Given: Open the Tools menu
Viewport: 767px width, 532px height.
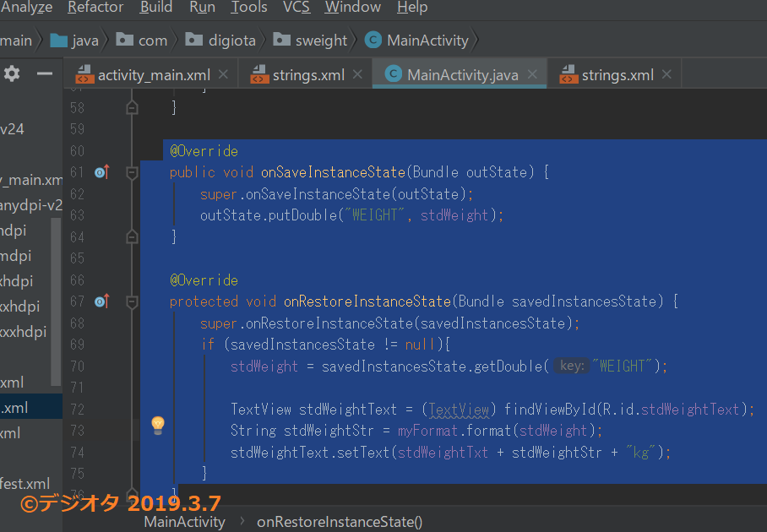Looking at the screenshot, I should (x=249, y=7).
